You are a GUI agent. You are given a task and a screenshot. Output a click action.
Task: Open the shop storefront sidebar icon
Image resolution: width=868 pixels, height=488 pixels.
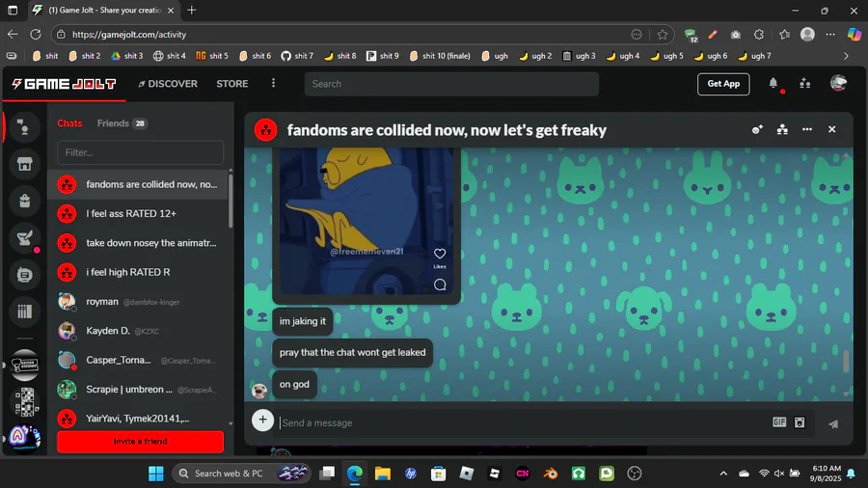24,164
